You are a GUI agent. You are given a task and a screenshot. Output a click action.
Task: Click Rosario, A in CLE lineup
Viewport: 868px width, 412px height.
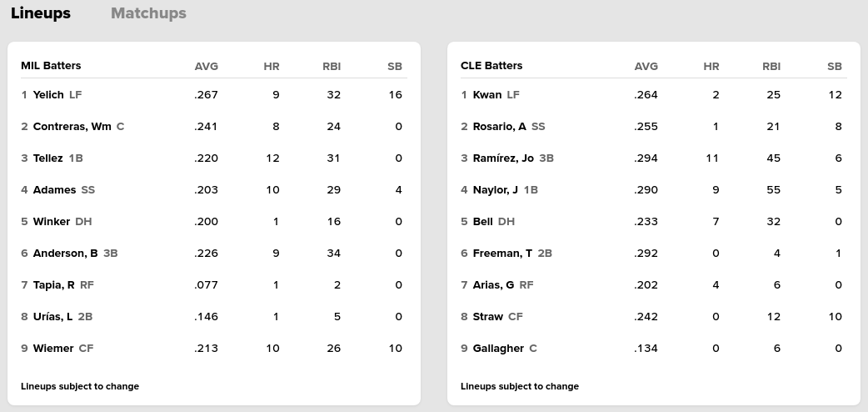tap(499, 127)
